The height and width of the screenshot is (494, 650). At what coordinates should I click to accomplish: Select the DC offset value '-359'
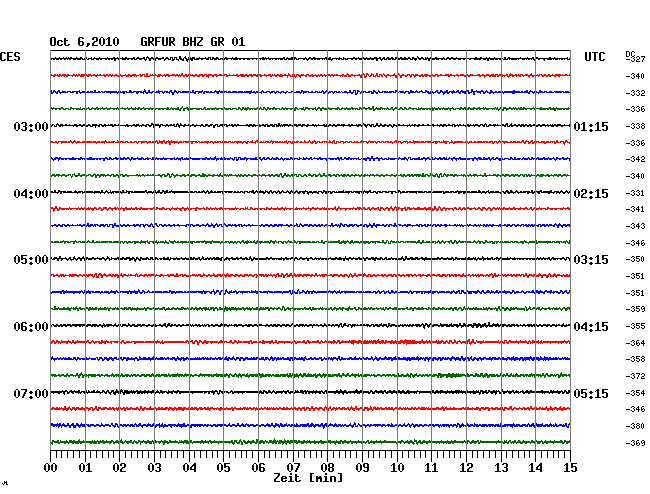(635, 309)
